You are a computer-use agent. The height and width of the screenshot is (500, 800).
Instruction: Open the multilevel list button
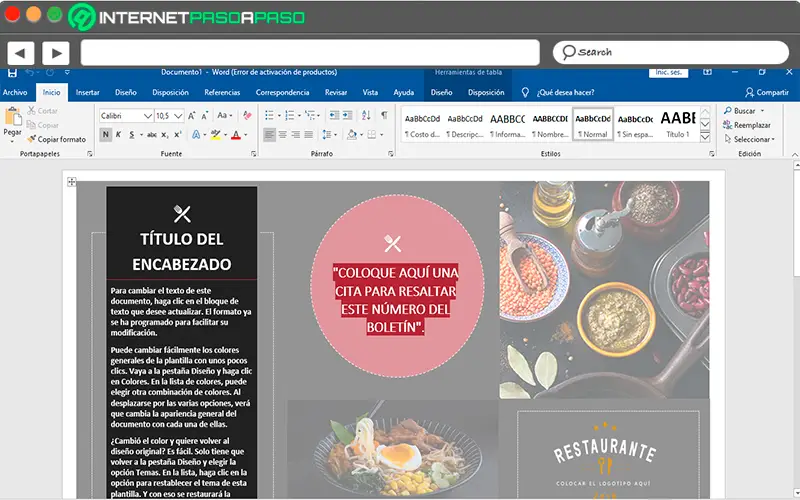(x=311, y=116)
